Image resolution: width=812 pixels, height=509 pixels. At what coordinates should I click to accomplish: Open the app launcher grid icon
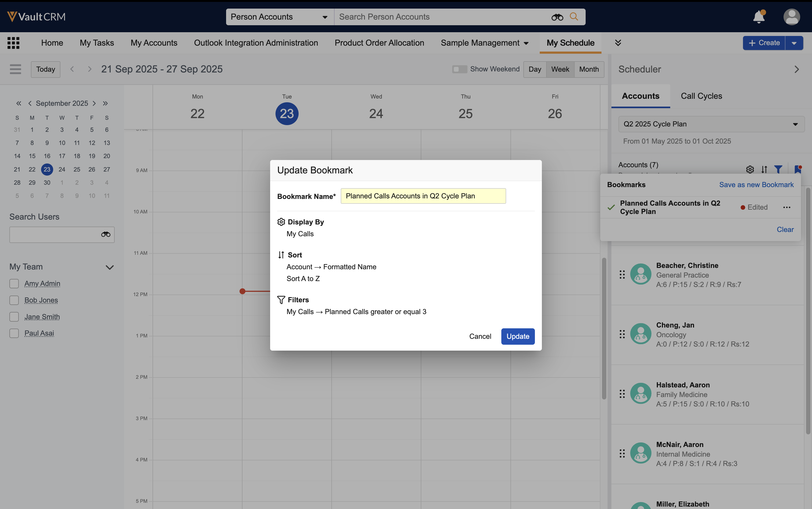[x=13, y=43]
